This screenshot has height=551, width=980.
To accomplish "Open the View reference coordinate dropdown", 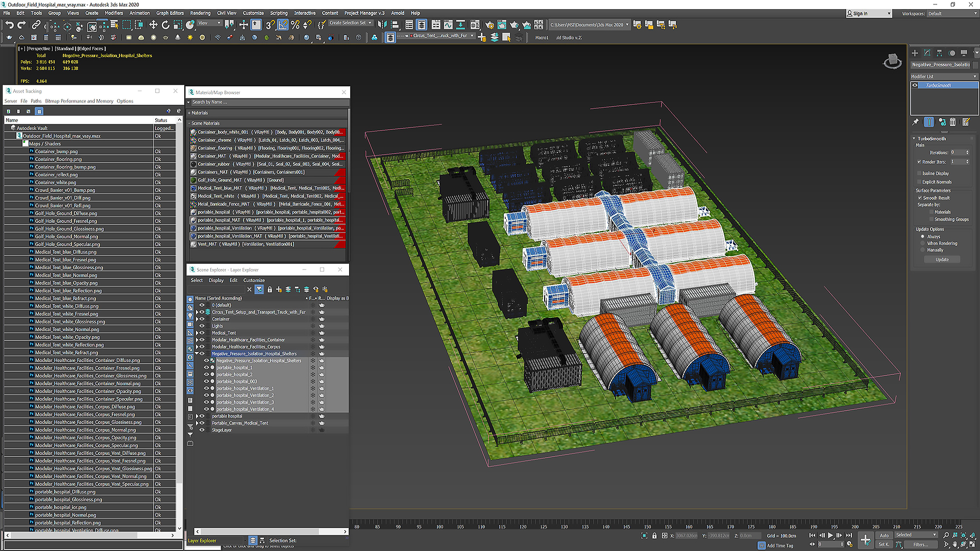I will coord(209,23).
